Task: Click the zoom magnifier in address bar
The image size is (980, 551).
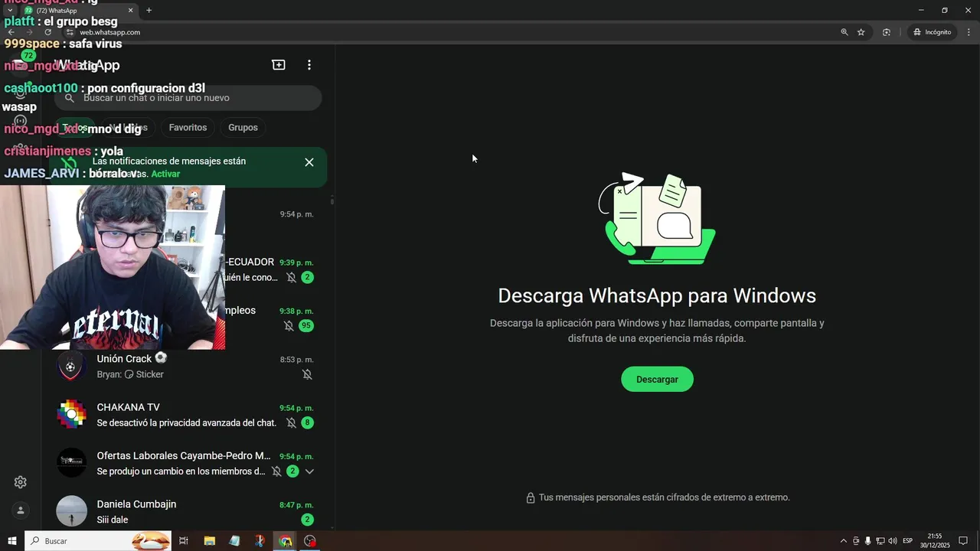Action: (844, 32)
